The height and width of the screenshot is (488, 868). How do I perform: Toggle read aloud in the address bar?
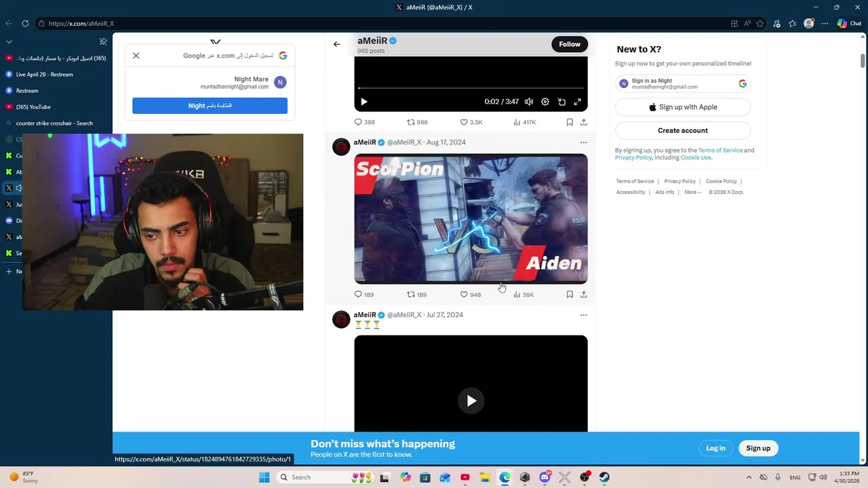coord(747,23)
